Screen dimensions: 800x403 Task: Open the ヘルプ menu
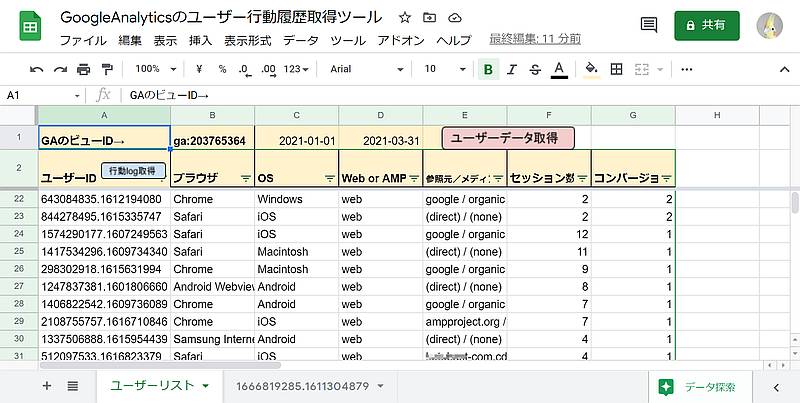click(454, 40)
